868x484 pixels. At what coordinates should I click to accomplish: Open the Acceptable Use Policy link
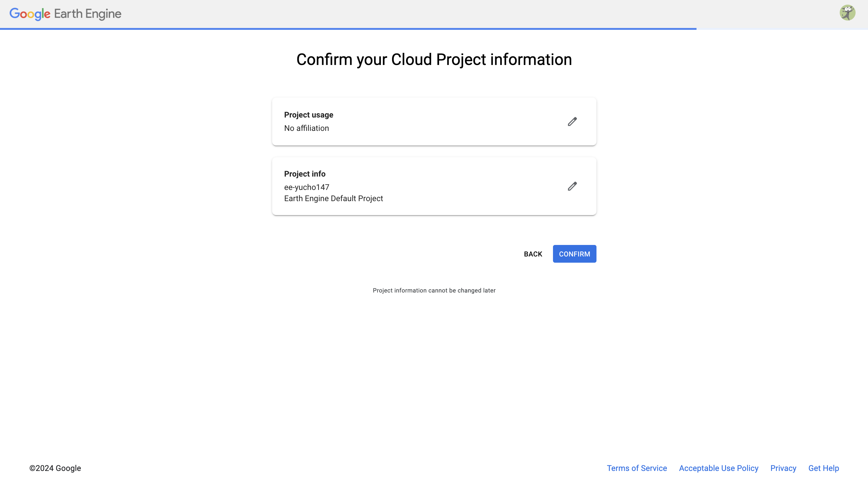click(718, 468)
